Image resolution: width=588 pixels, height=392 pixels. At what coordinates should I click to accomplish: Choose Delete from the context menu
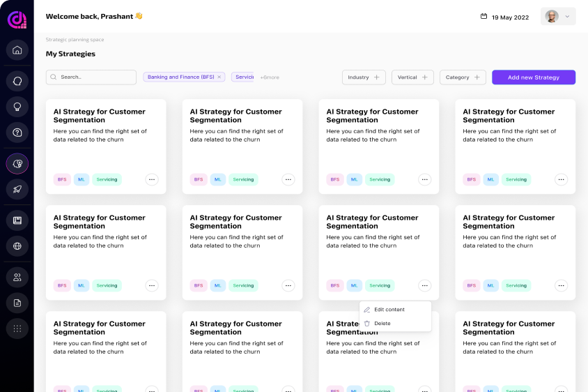[382, 324]
